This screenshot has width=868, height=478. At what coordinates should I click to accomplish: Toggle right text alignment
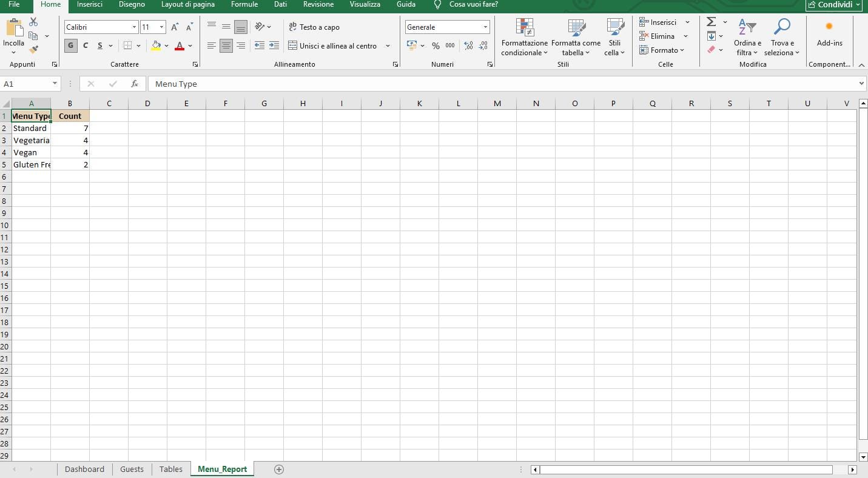coord(241,46)
